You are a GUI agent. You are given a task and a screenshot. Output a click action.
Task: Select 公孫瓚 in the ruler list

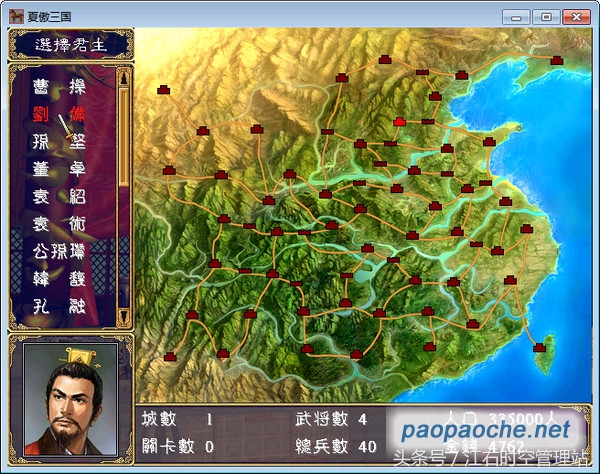[59, 251]
